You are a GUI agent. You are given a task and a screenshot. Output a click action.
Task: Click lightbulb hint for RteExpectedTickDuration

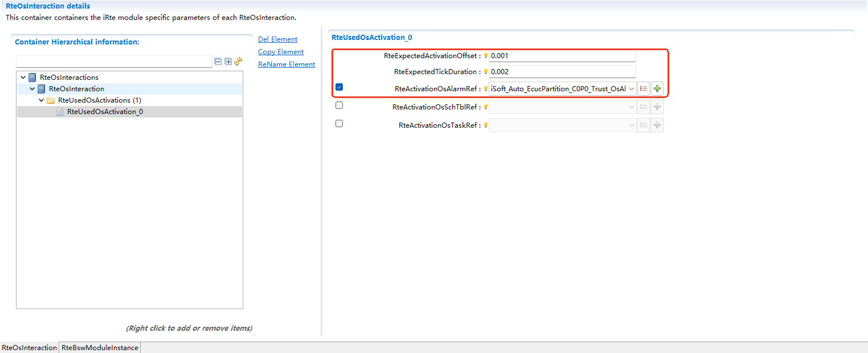tap(486, 72)
